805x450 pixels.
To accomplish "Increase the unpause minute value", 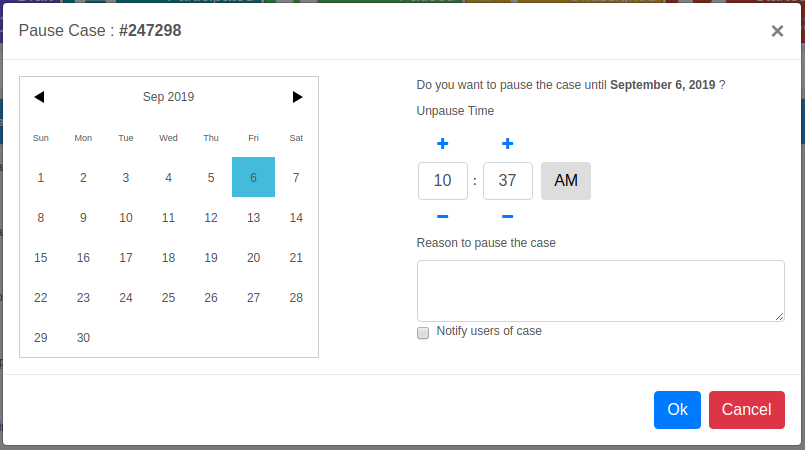I will click(507, 144).
